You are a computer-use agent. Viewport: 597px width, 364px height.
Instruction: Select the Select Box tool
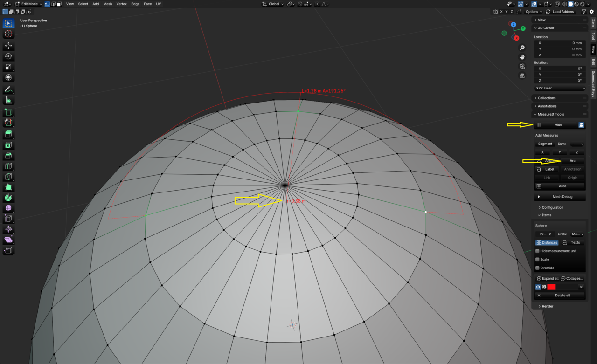point(8,23)
